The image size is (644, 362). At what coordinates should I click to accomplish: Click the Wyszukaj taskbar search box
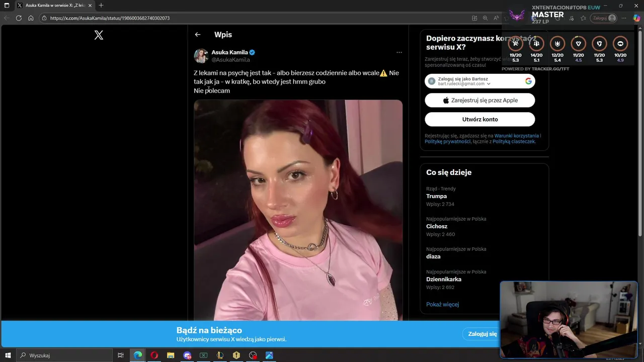[x=64, y=355]
